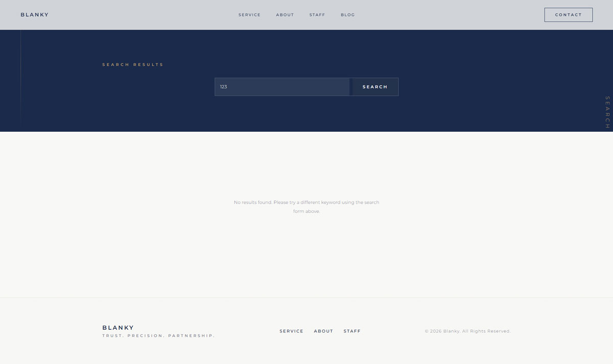Click the BLANKY logo in the footer
This screenshot has width=613, height=364.
118,327
